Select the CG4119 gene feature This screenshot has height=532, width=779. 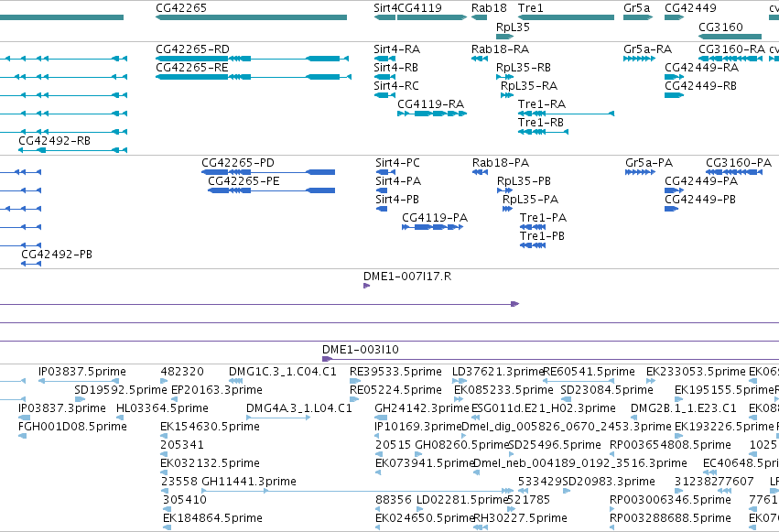coord(432,17)
